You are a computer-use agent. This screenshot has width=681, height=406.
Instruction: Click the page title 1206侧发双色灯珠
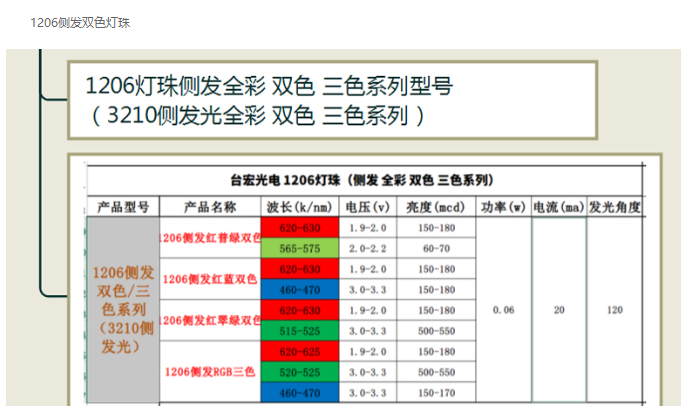(80, 23)
